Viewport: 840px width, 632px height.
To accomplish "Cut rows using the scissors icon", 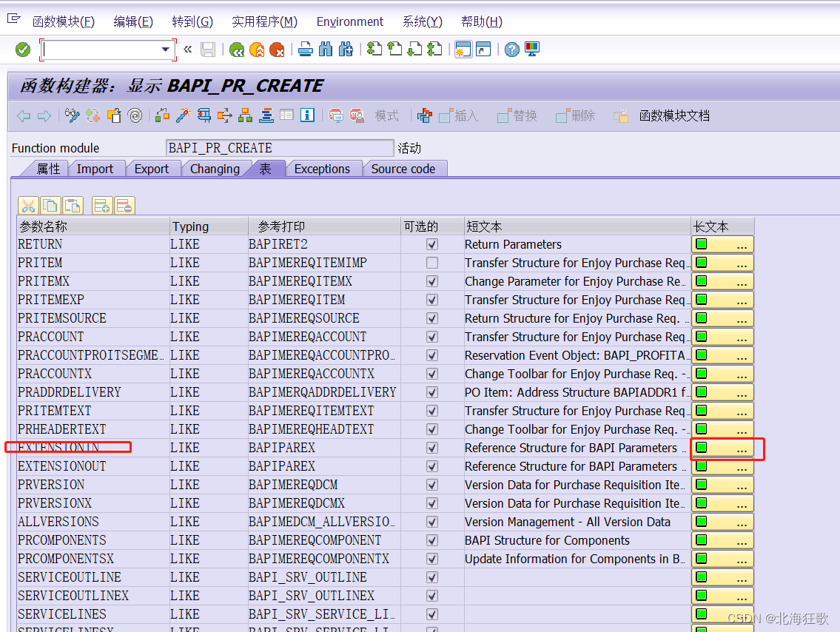I will [27, 206].
